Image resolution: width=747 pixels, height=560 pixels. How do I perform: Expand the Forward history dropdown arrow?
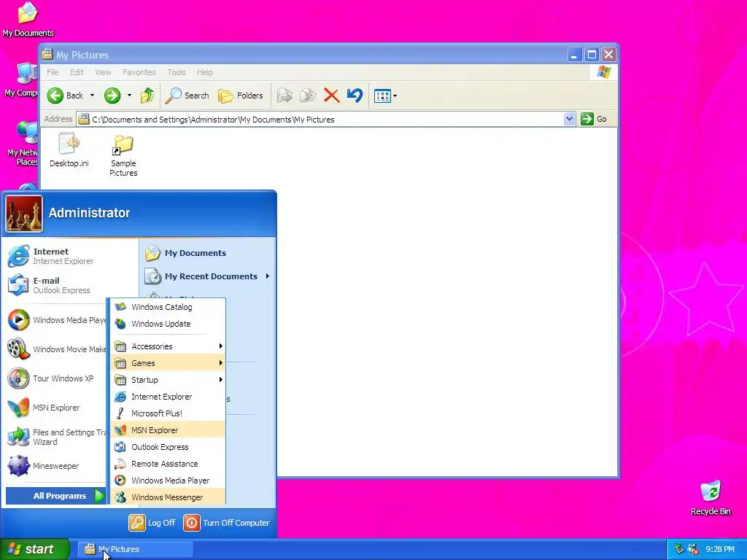(x=129, y=96)
